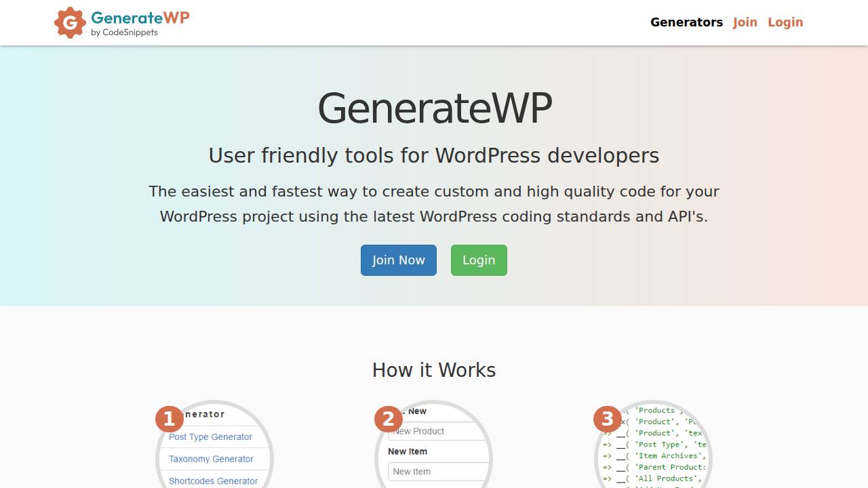868x488 pixels.
Task: Open the Post Type Generator link
Action: tap(211, 436)
